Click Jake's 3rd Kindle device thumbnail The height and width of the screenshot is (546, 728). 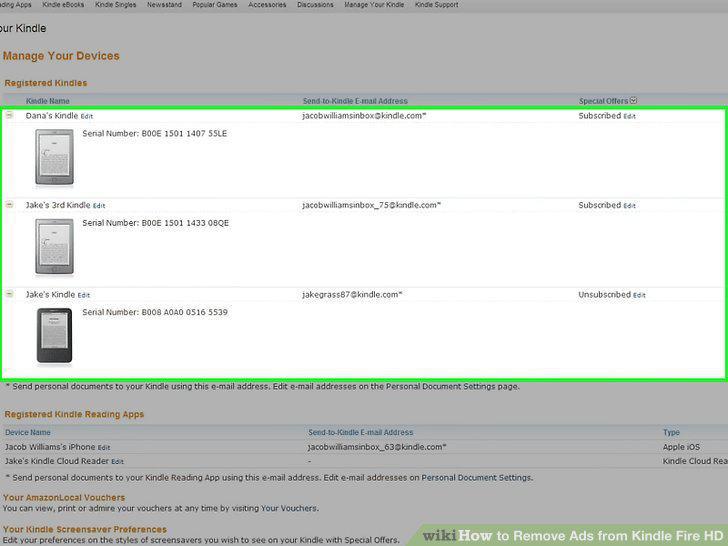(x=54, y=247)
